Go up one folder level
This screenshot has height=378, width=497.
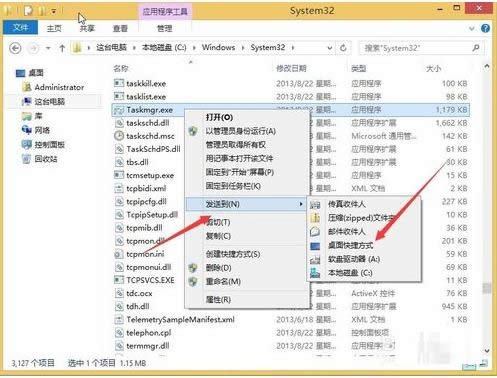(62, 48)
